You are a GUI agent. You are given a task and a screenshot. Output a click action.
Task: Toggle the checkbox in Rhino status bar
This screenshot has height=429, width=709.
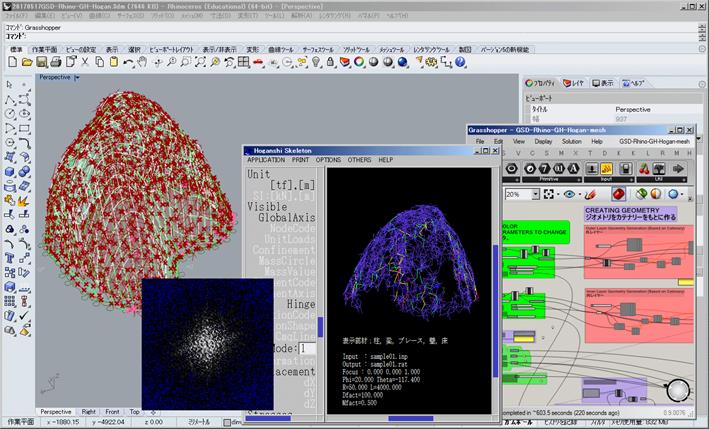point(227,422)
